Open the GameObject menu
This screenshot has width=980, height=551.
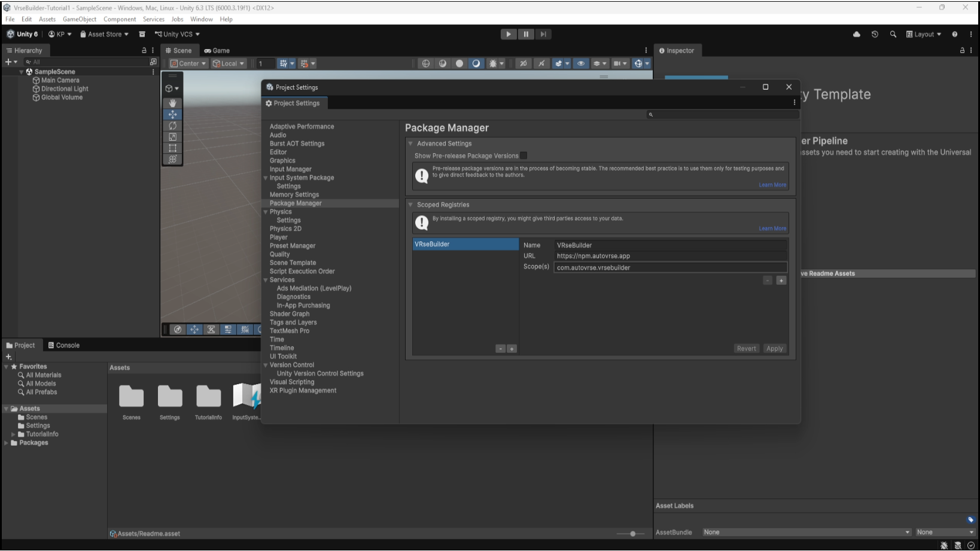point(80,19)
